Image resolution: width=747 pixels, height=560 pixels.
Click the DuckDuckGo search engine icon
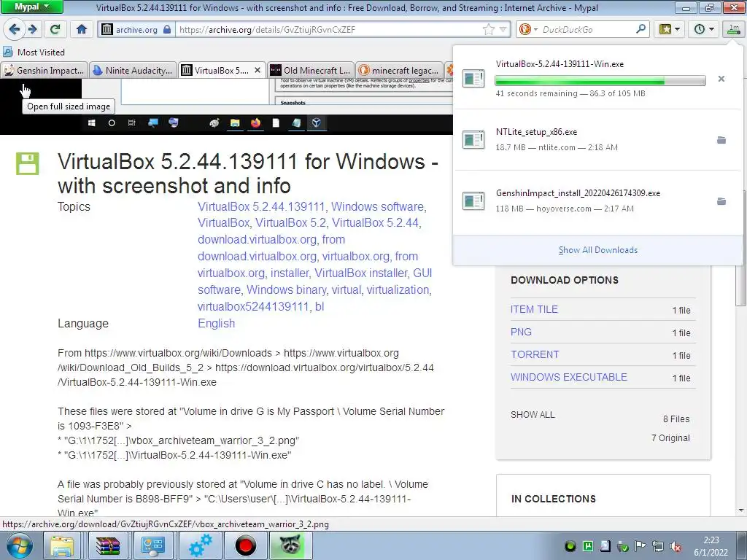[525, 29]
